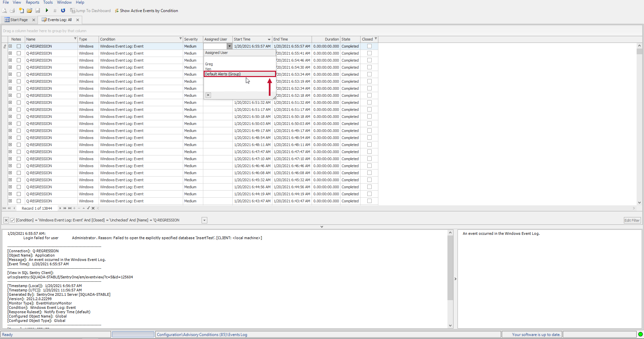Open the Start Time column dropdown arrow
The image size is (644, 339).
point(268,39)
